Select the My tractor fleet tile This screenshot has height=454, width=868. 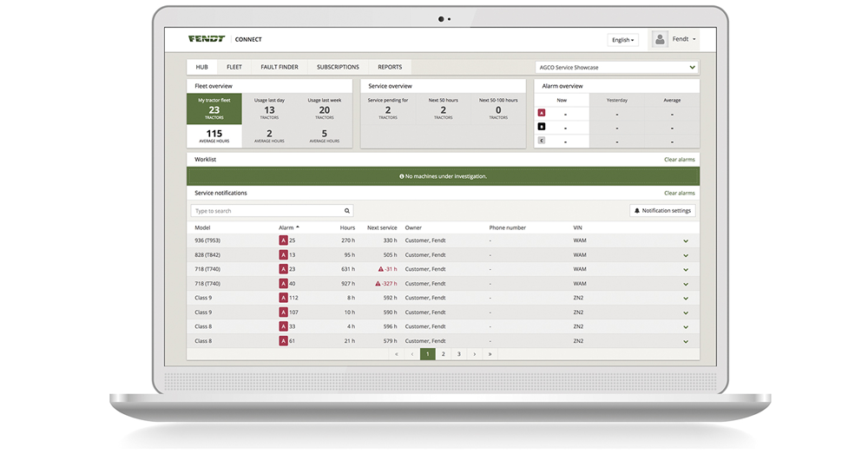tap(214, 109)
